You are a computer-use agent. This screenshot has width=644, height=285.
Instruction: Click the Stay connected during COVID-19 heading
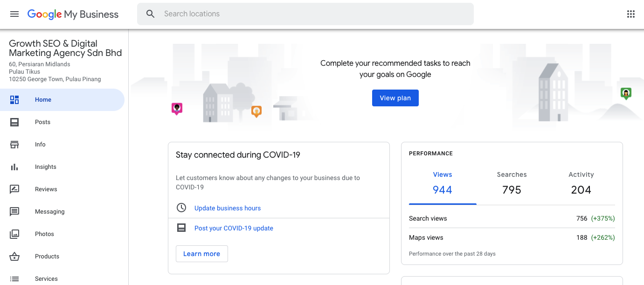238,155
